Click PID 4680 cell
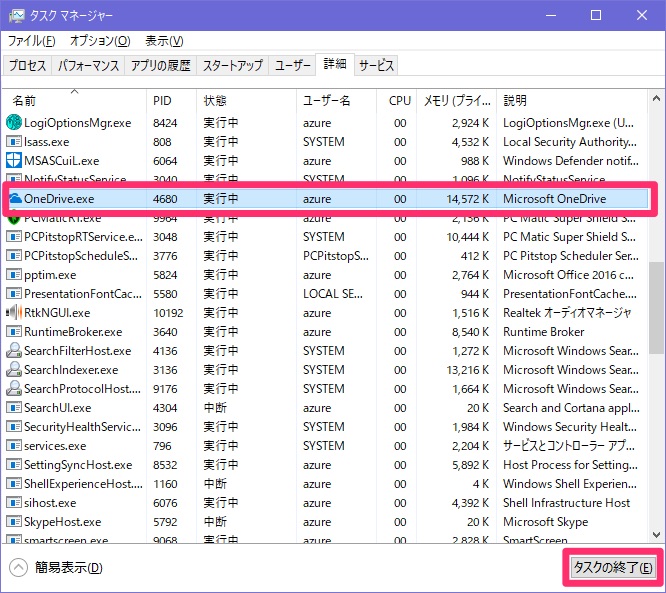This screenshot has width=666, height=593. click(x=165, y=198)
